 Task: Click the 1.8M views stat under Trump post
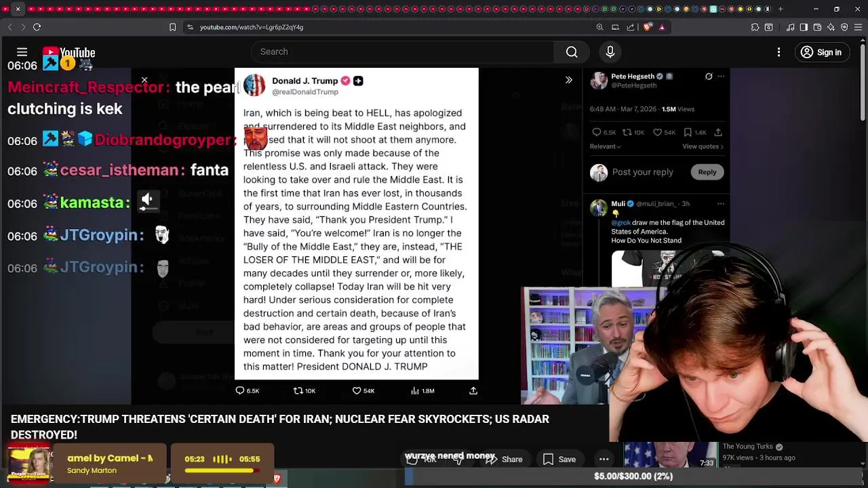(422, 390)
